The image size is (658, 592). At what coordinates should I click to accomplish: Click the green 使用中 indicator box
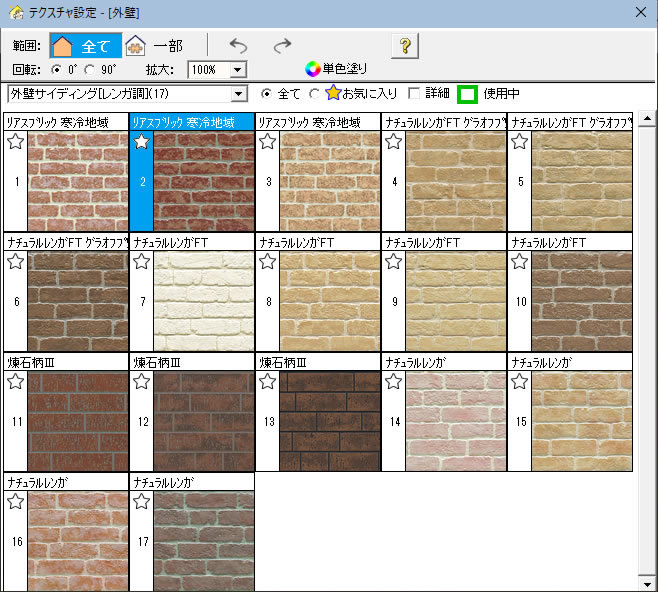click(x=467, y=94)
